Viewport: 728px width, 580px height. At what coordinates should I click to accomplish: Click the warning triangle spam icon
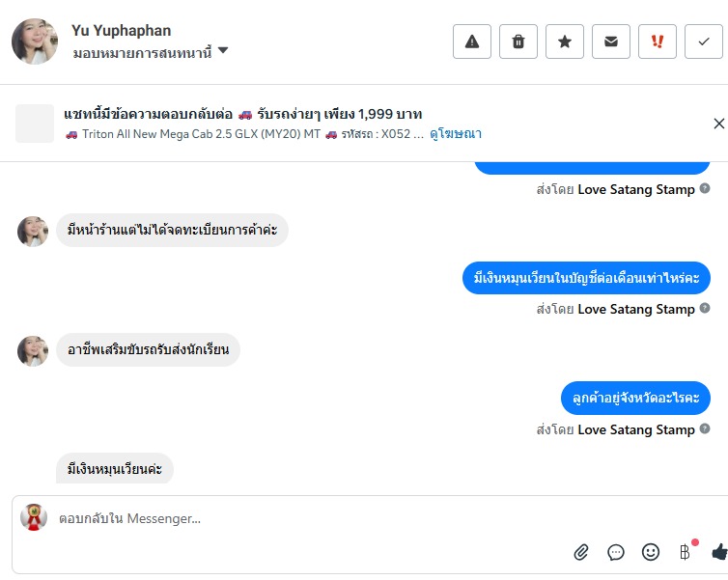(472, 41)
